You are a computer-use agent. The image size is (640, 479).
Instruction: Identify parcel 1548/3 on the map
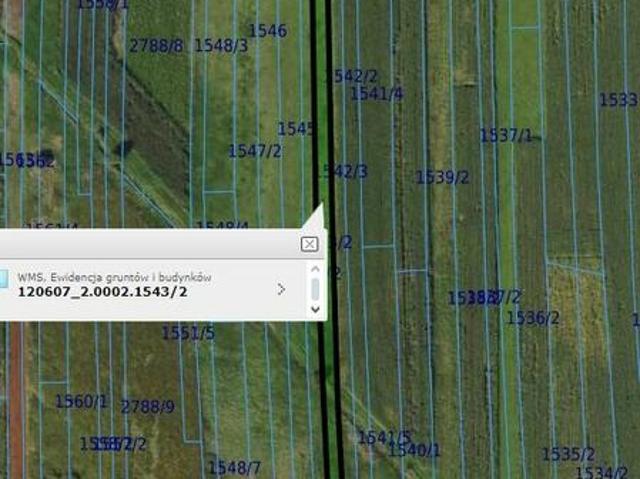coord(220,45)
